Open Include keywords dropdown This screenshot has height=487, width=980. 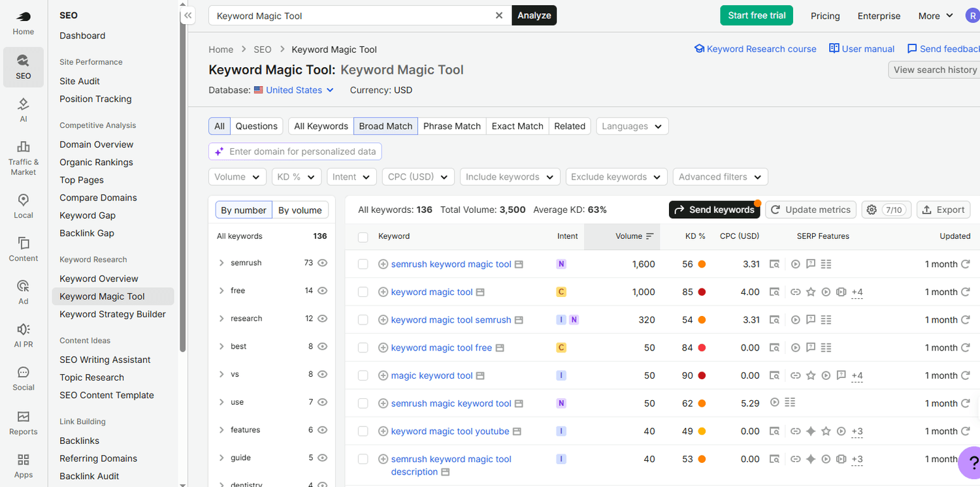point(510,177)
